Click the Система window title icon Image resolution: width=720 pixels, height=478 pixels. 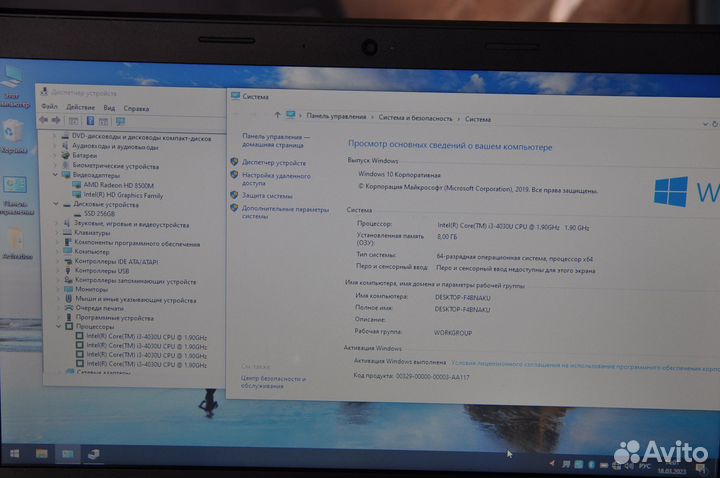pos(236,96)
